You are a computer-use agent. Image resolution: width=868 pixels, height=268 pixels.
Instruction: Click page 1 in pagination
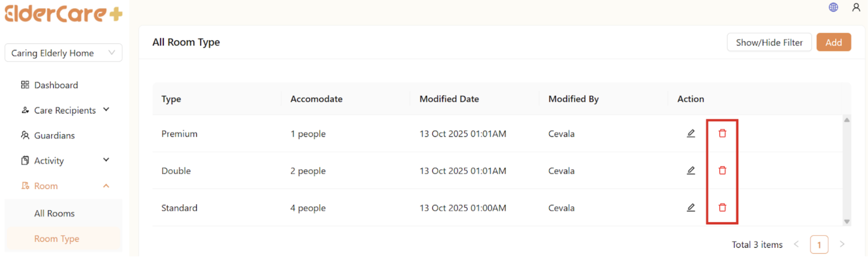(x=819, y=245)
